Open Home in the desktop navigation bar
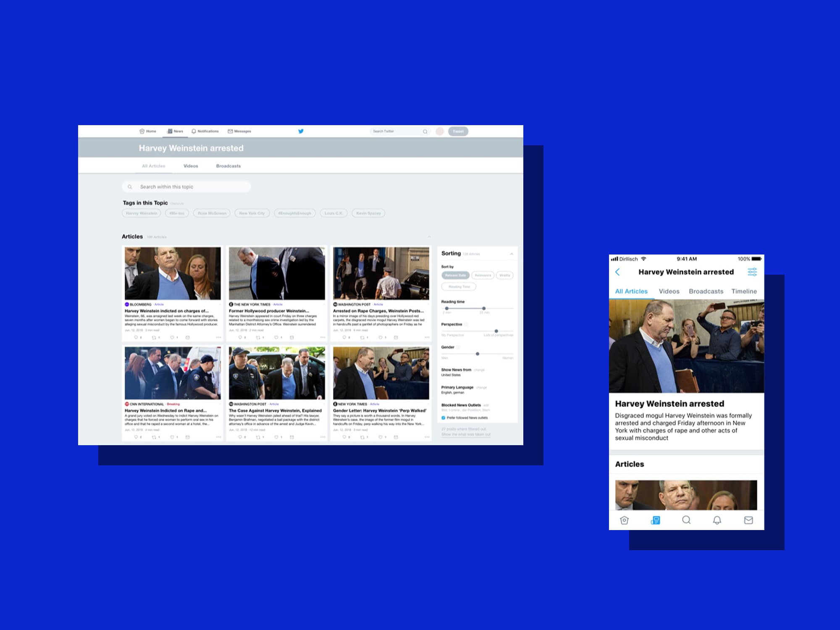This screenshot has width=840, height=630. (x=148, y=131)
